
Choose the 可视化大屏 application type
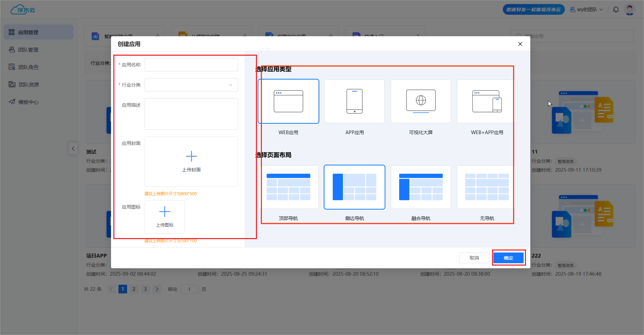pos(421,101)
